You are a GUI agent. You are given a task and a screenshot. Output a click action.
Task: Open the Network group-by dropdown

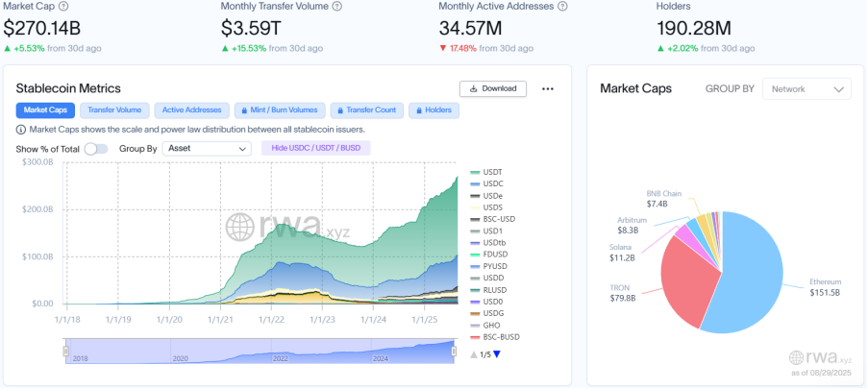pos(806,88)
